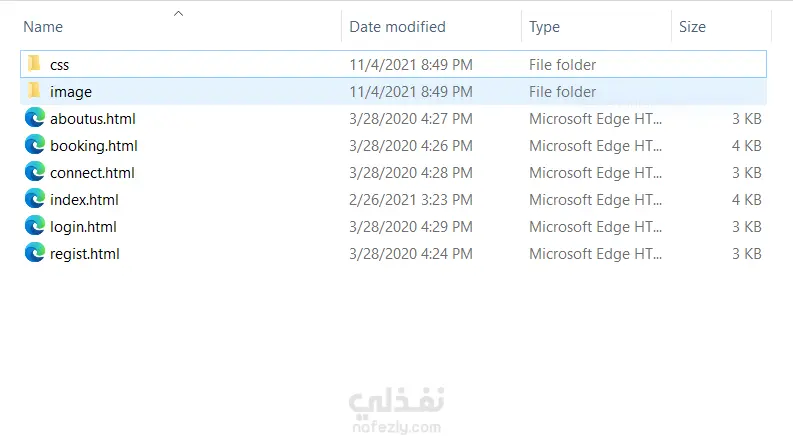Toggle sort direction arrow above Name
Viewport: 793px width, 436px height.
pyautogui.click(x=178, y=13)
